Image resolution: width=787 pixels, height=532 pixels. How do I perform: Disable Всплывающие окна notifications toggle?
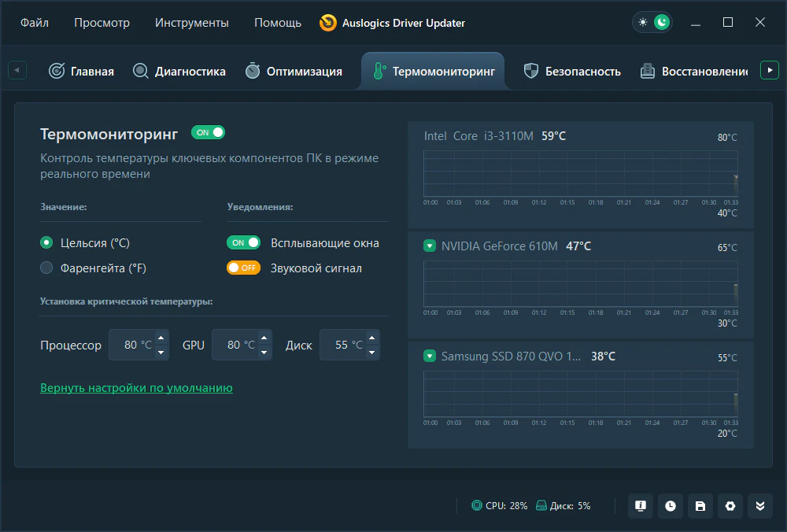pos(243,243)
